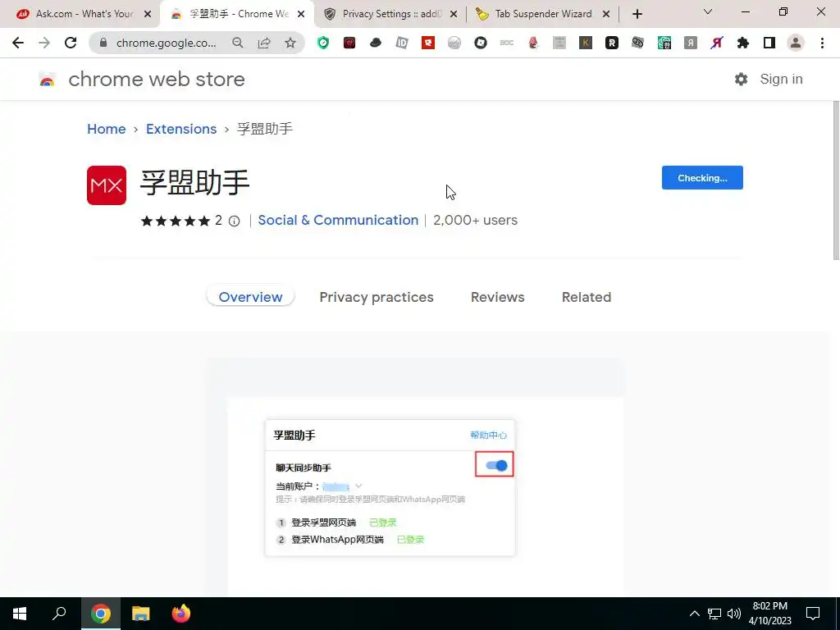Screen dimensions: 840x630
Task: Open the gray ID extension icon
Action: pos(402,43)
